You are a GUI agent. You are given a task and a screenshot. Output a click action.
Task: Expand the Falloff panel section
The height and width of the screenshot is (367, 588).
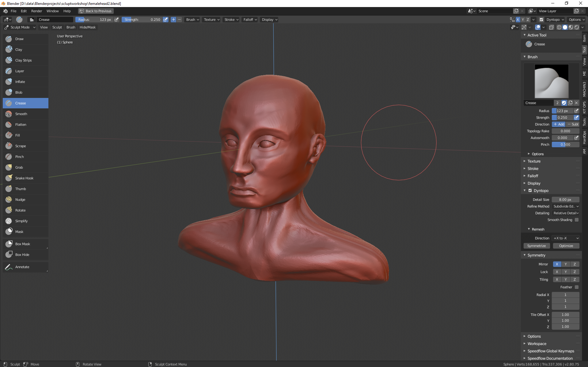533,176
